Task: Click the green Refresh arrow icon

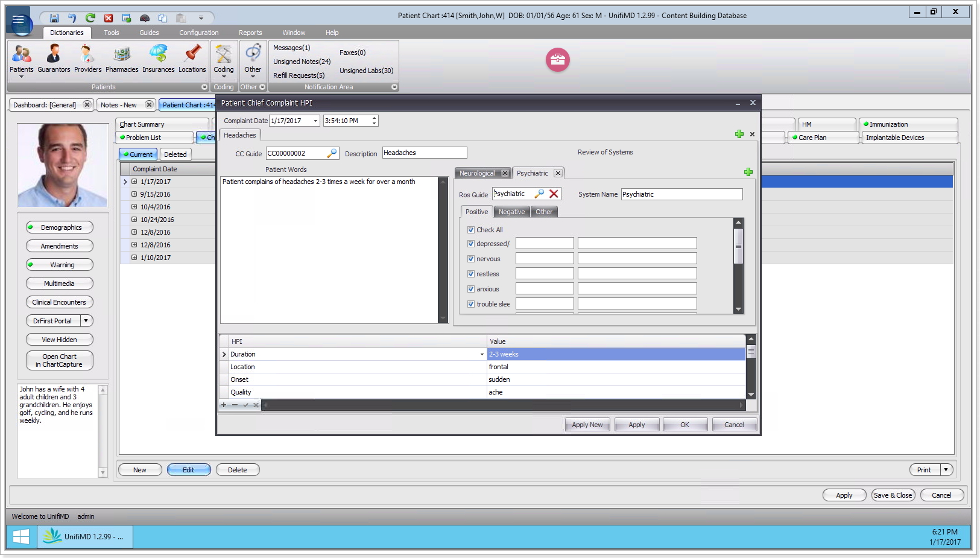Action: point(90,18)
